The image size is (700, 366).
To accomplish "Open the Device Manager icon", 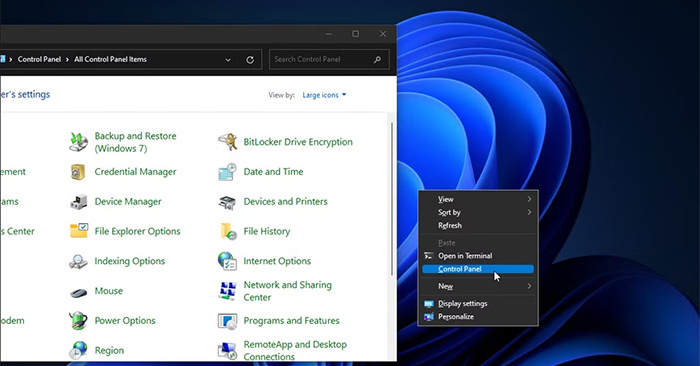I will [x=79, y=202].
